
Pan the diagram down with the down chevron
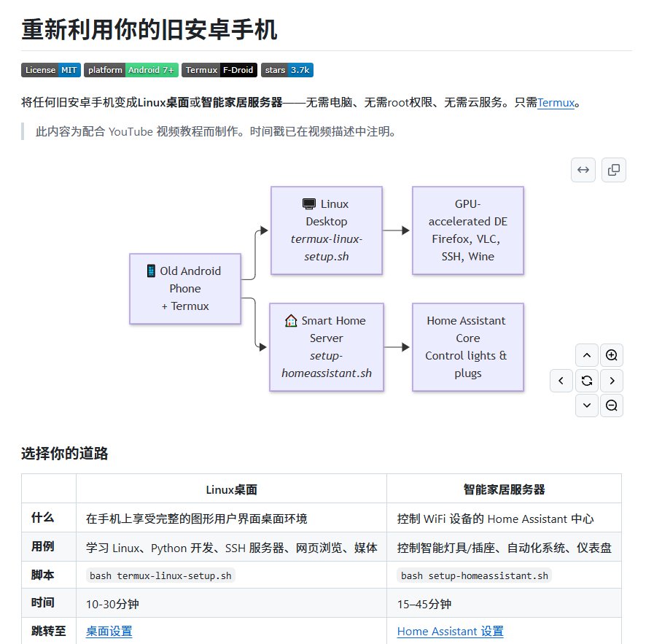(587, 406)
